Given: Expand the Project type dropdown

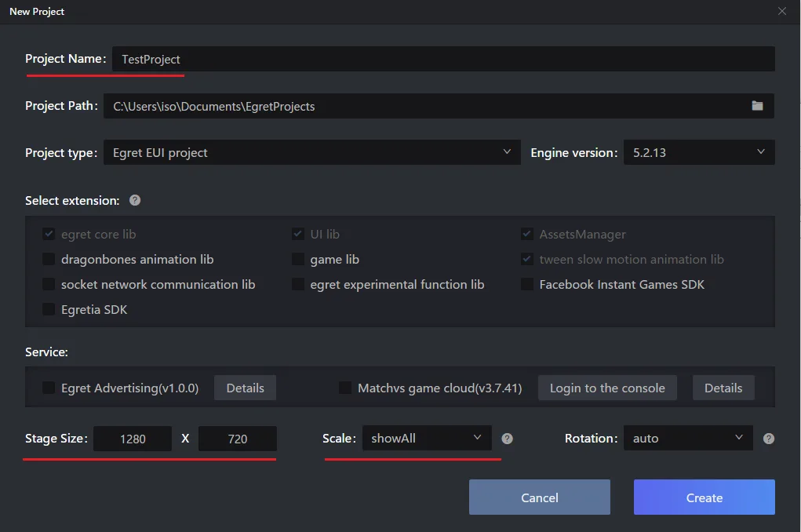Looking at the screenshot, I should click(x=312, y=152).
